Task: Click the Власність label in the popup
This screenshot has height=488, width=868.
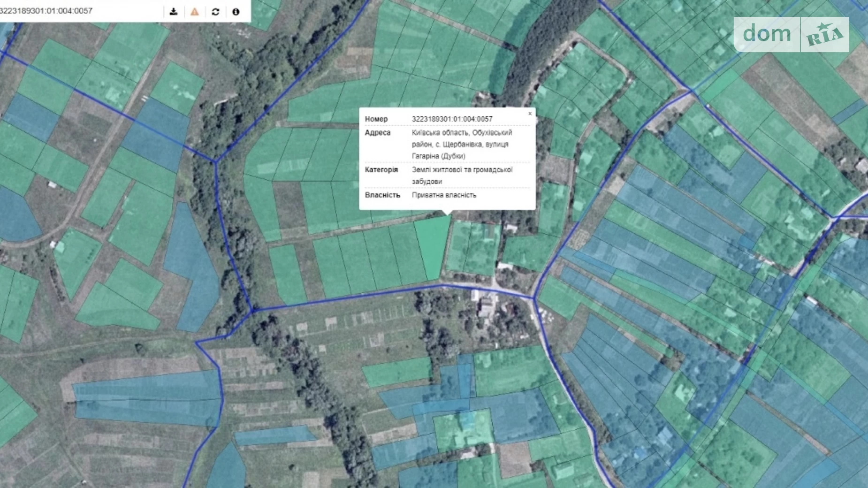Action: 382,195
